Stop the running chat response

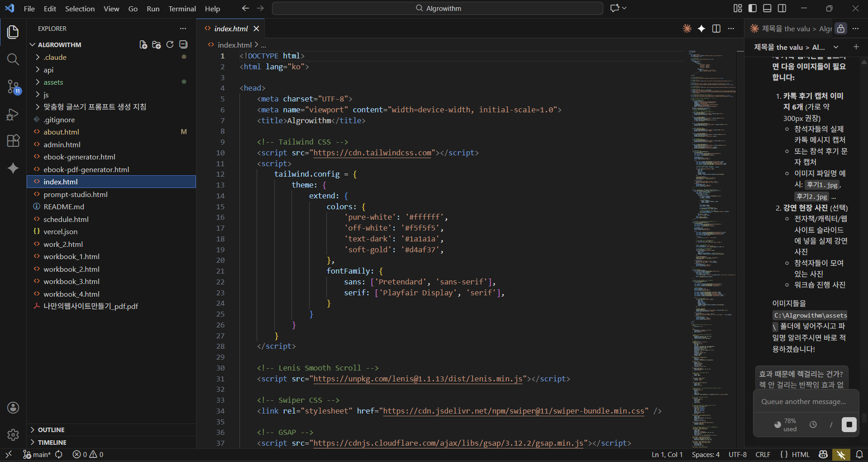coord(849,424)
